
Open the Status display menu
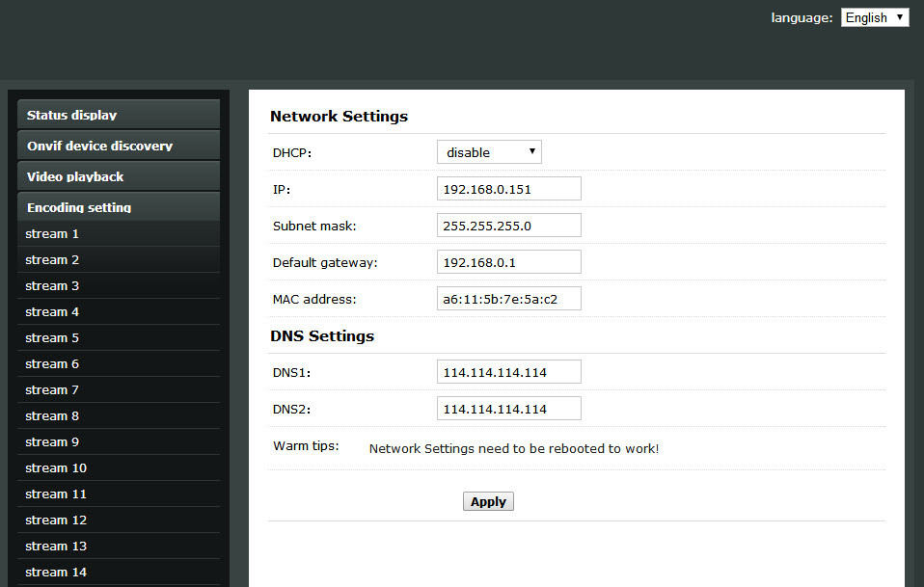pos(119,115)
